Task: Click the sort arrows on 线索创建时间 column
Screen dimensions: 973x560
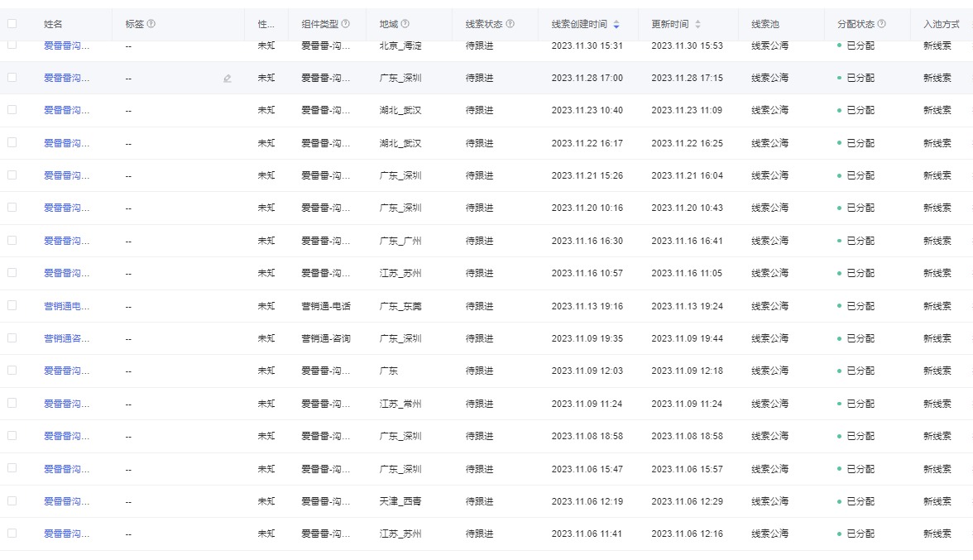Action: (616, 24)
